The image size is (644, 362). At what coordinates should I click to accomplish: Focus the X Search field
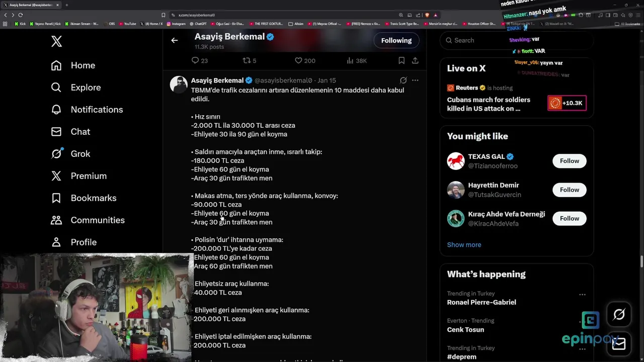click(517, 40)
